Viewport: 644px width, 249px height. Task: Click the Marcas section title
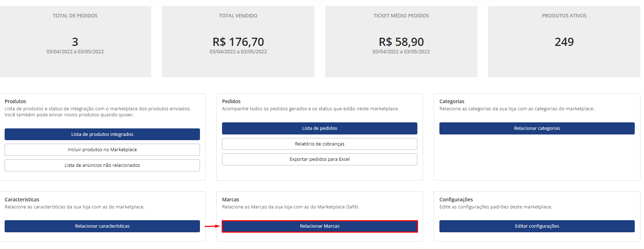coord(231,200)
